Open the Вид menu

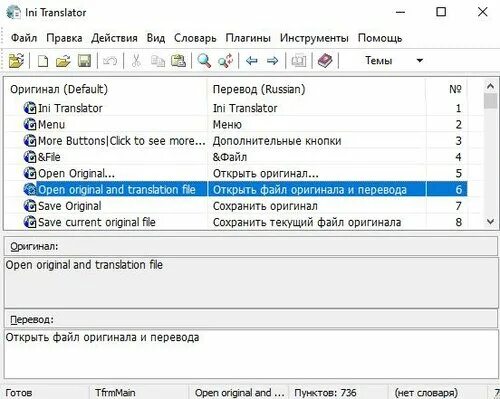[x=156, y=38]
